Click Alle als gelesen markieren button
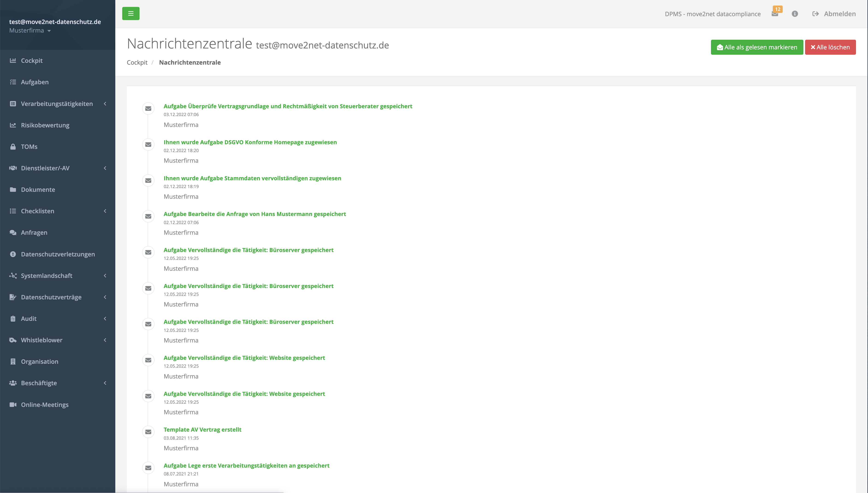Viewport: 868px width, 493px height. pyautogui.click(x=757, y=47)
